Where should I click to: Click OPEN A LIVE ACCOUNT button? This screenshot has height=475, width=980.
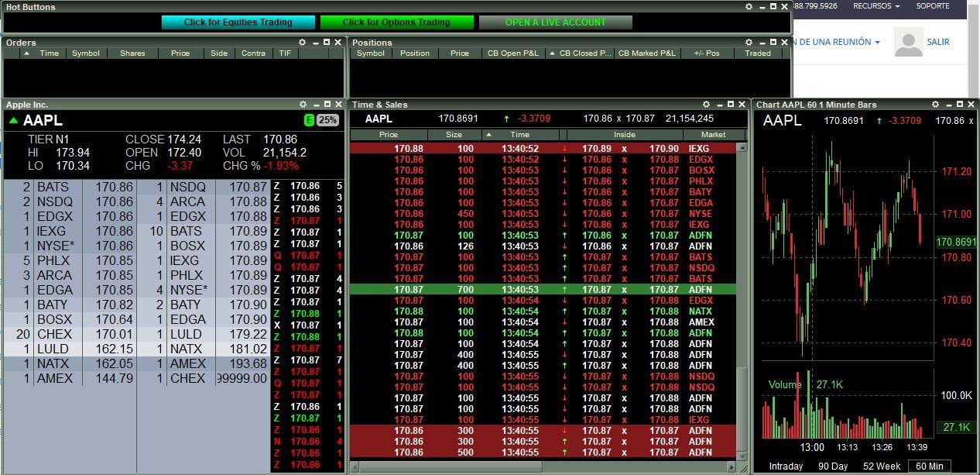tap(556, 22)
